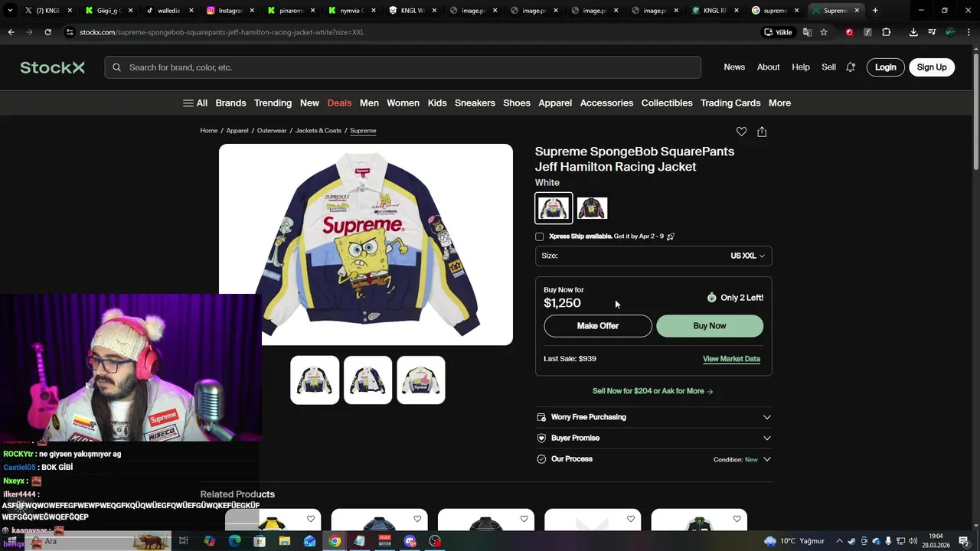This screenshot has width=980, height=551.
Task: Open the browser extensions puzzle icon
Action: (x=886, y=32)
